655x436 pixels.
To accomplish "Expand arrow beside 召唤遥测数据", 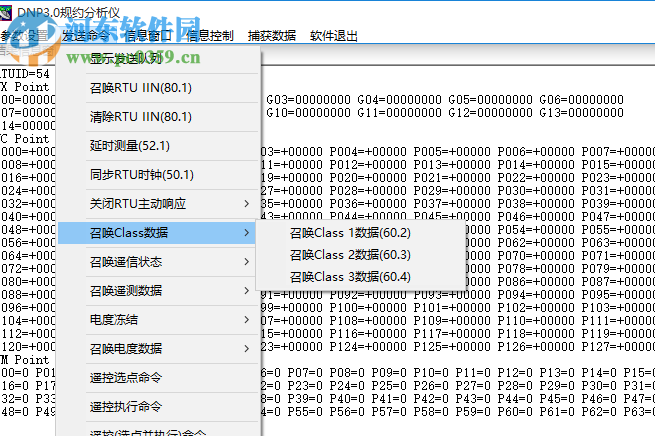I will pyautogui.click(x=246, y=291).
